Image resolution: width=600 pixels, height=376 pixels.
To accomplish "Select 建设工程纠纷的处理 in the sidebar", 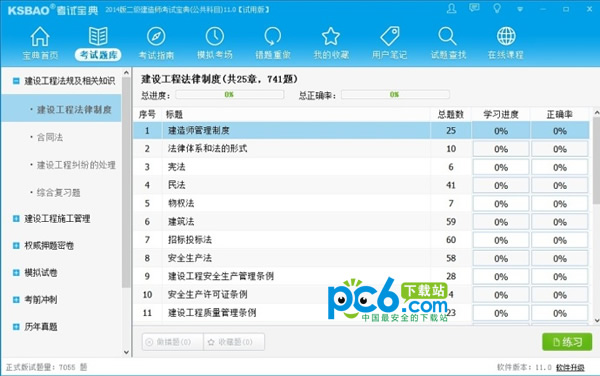I will pos(76,165).
